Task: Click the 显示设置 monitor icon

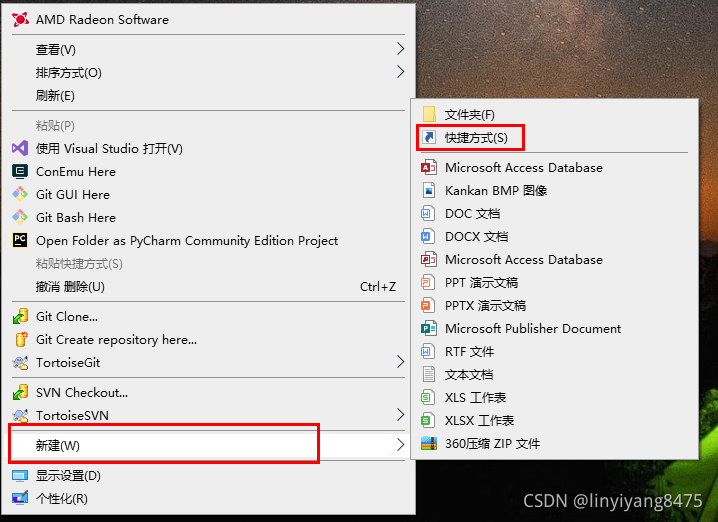Action: tap(20, 476)
